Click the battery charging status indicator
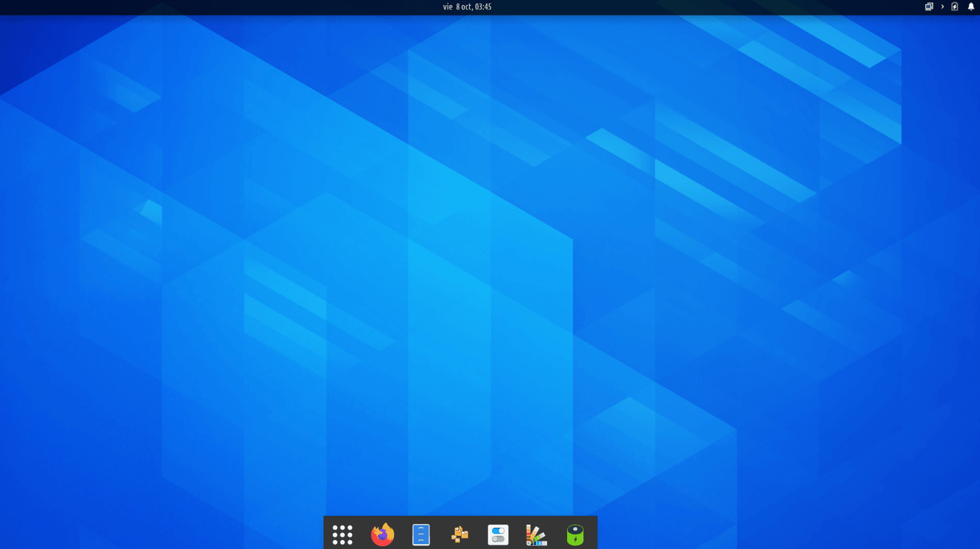Viewport: 980px width, 549px height. pos(954,7)
